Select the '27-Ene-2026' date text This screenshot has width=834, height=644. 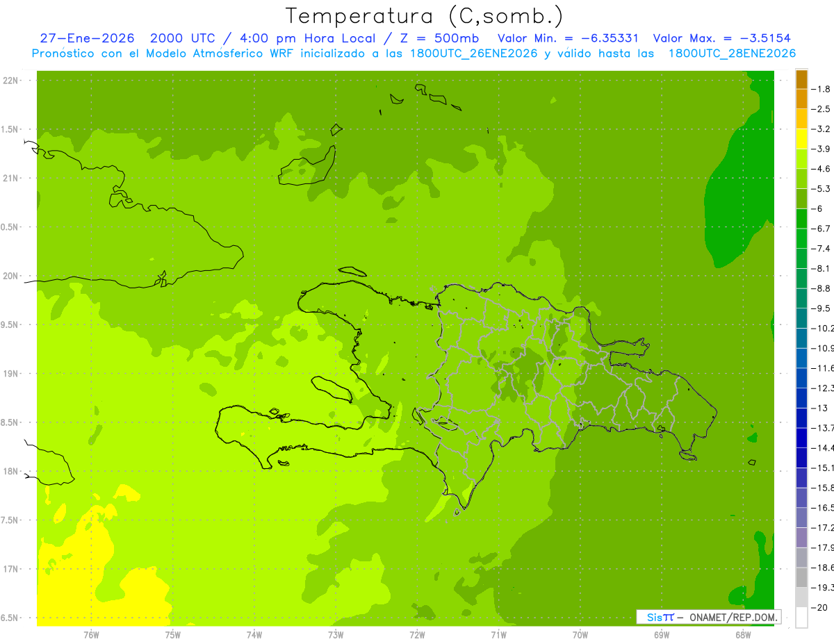87,38
